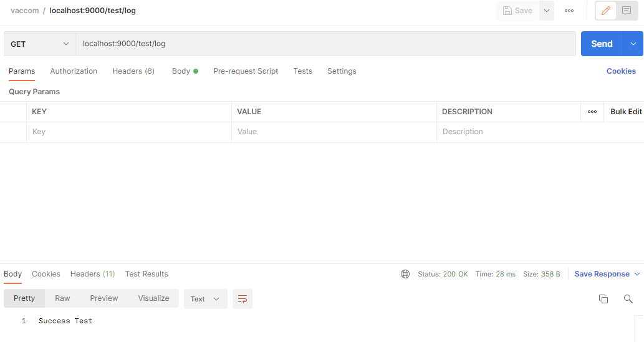Click the three-dot column options in params table
Viewport: 644px width, 342px height.
(592, 112)
